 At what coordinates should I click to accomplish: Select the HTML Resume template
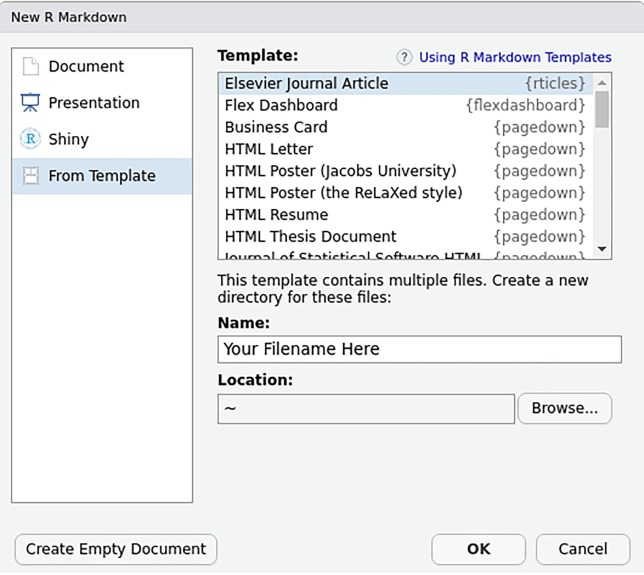pos(405,215)
